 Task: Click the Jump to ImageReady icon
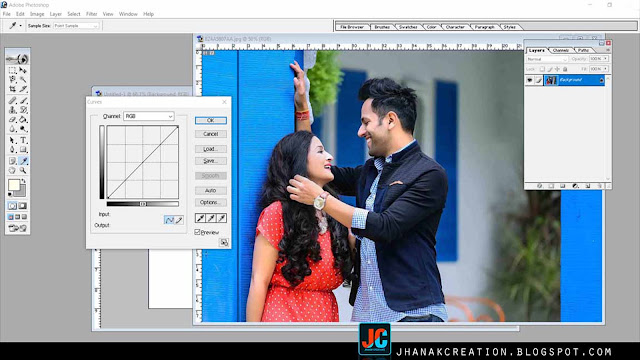(18, 228)
